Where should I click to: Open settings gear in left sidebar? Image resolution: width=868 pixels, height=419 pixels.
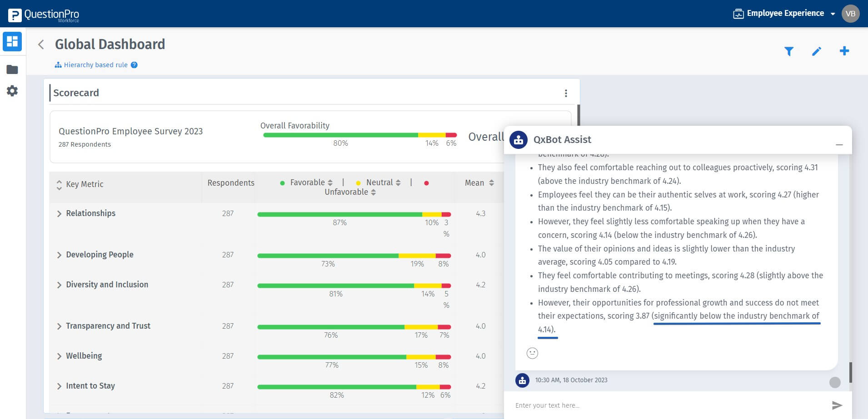coord(12,91)
